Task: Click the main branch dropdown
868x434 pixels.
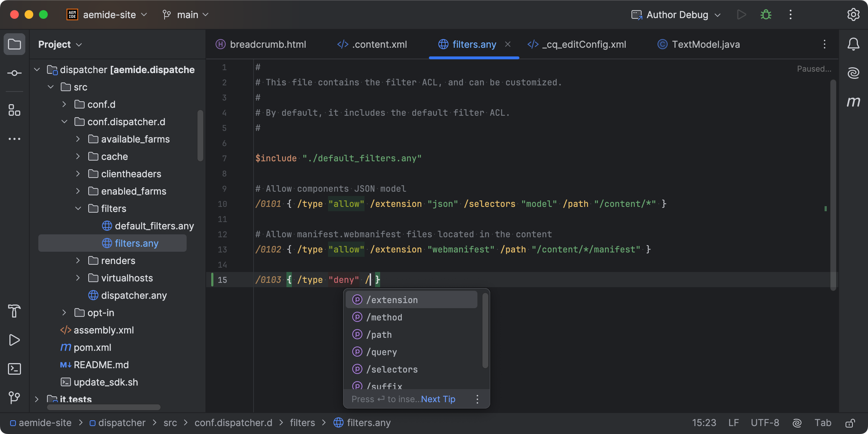Action: tap(187, 14)
